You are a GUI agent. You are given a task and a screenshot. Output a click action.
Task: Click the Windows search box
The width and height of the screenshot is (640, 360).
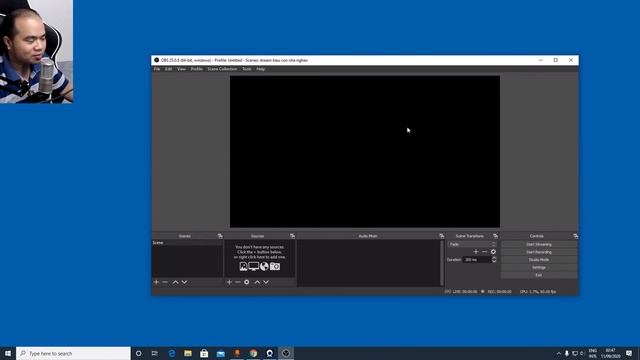coord(73,353)
